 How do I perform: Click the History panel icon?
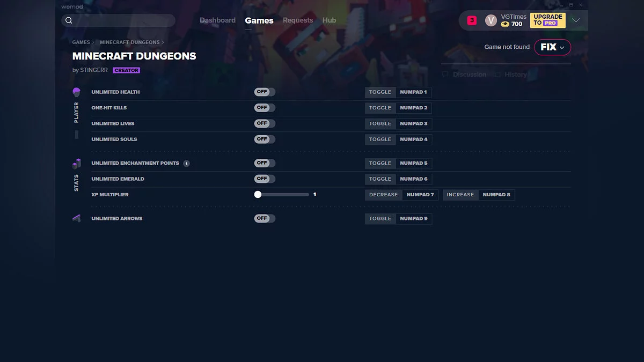497,75
